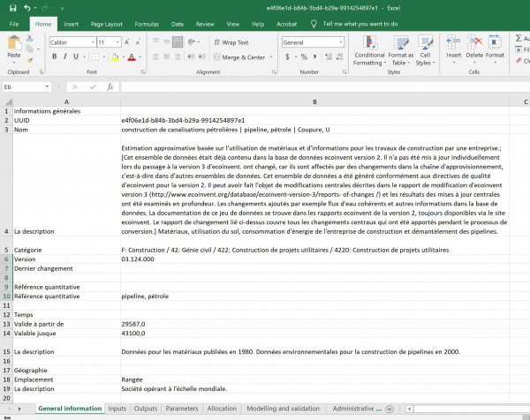The height and width of the screenshot is (420, 530).
Task: Click the AutoSum sigma icon
Action: click(x=519, y=38)
